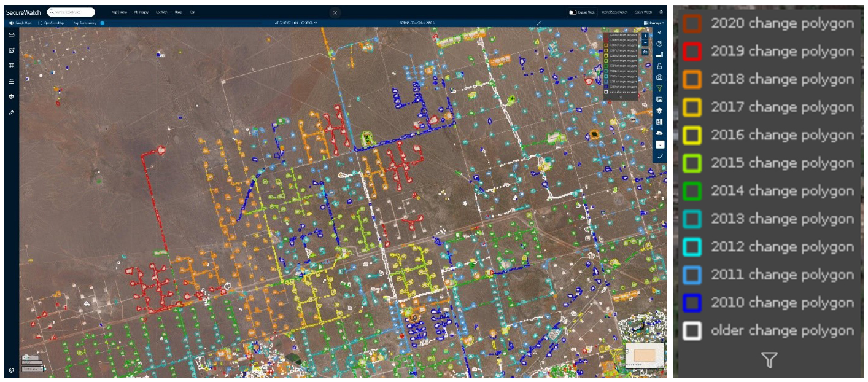This screenshot has height=382, width=868.
Task: Click the question mark icon in right toolbar
Action: 659,44
